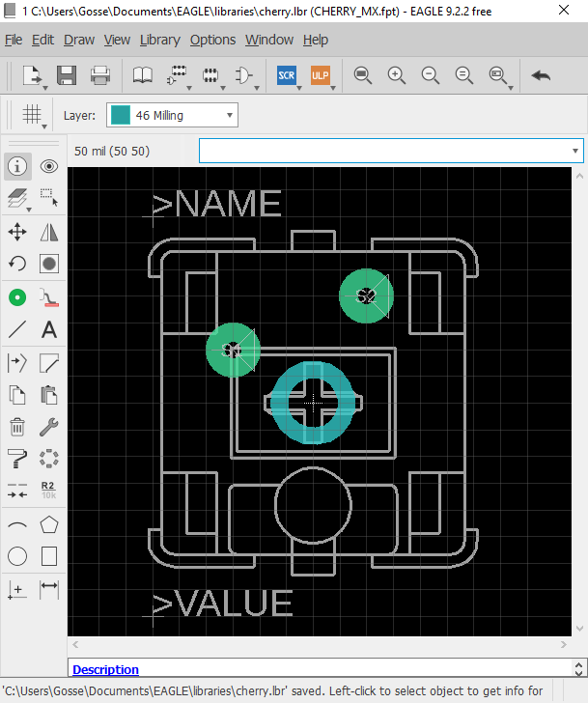Choose the green Pad (through-hole) tool

(x=17, y=297)
